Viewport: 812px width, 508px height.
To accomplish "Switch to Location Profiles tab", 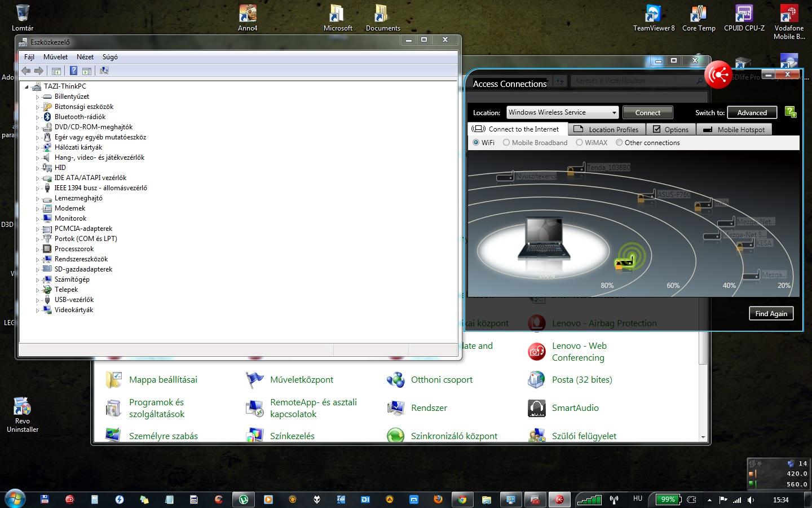I will (x=607, y=129).
